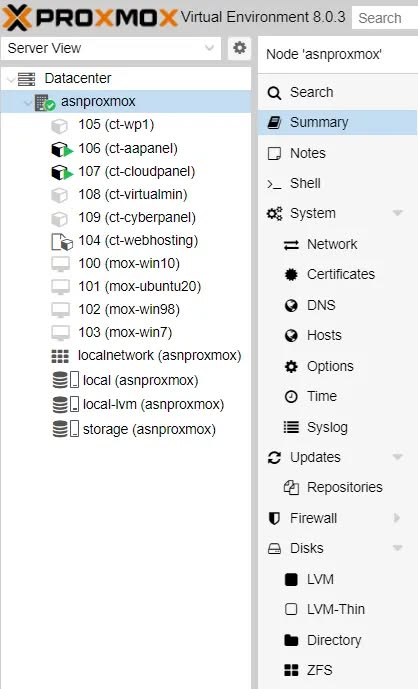Click the clock icon beside Time
This screenshot has height=689, width=418.
tap(291, 397)
